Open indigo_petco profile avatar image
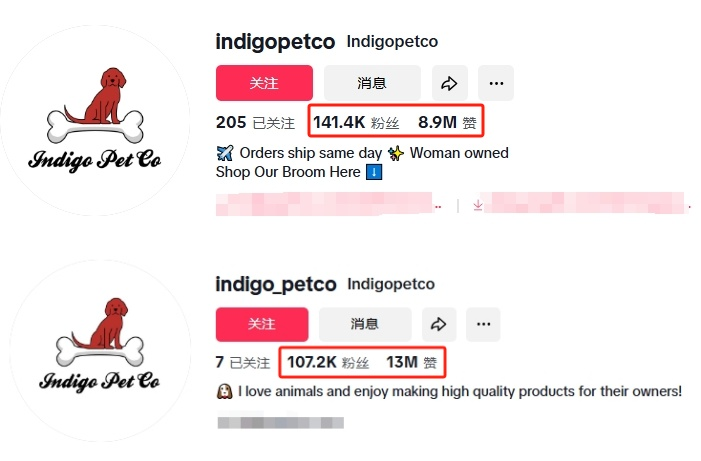Image resolution: width=701 pixels, height=461 pixels. pos(95,350)
